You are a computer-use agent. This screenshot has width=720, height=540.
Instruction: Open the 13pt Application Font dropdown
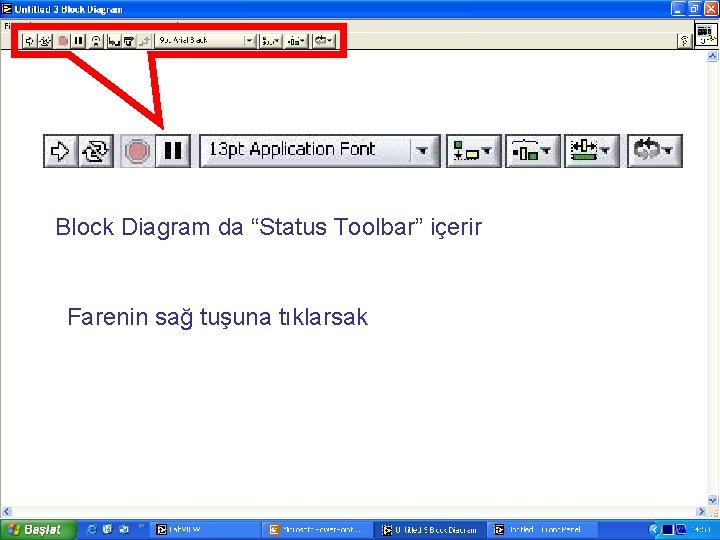(x=320, y=151)
